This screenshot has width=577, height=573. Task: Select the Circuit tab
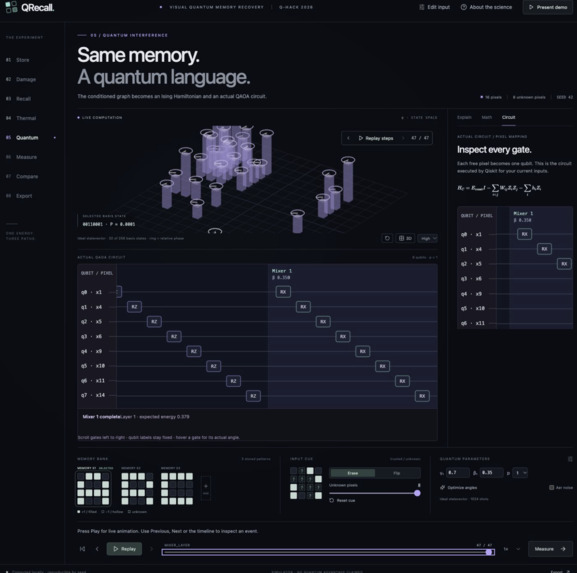(x=509, y=117)
